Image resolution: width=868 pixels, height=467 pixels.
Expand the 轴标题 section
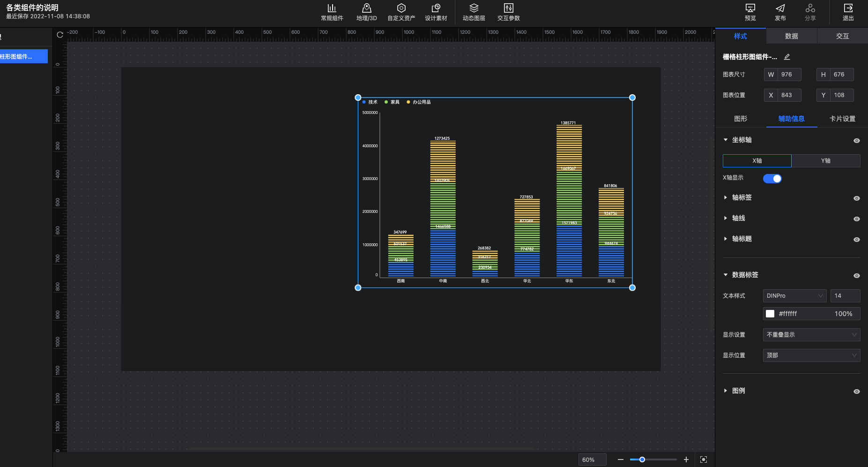click(726, 239)
